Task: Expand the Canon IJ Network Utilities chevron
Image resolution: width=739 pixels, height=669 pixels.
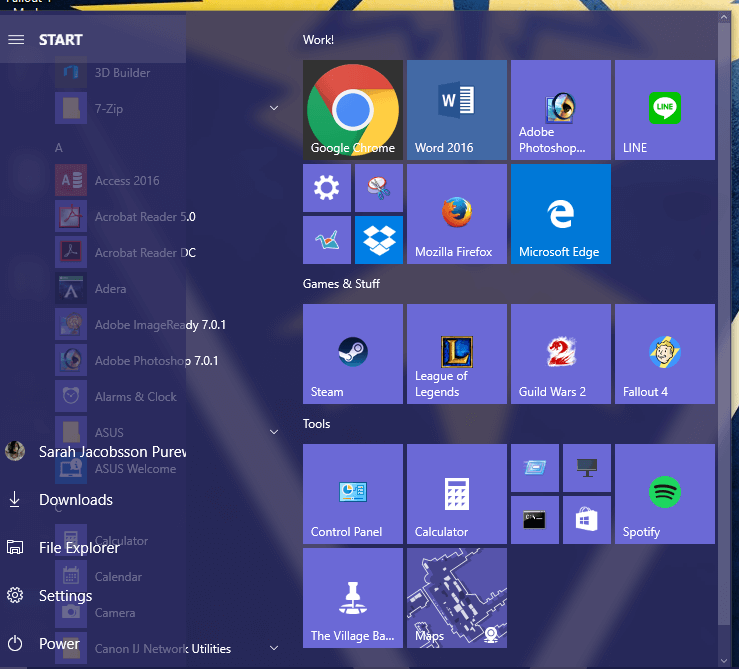Action: tap(274, 648)
